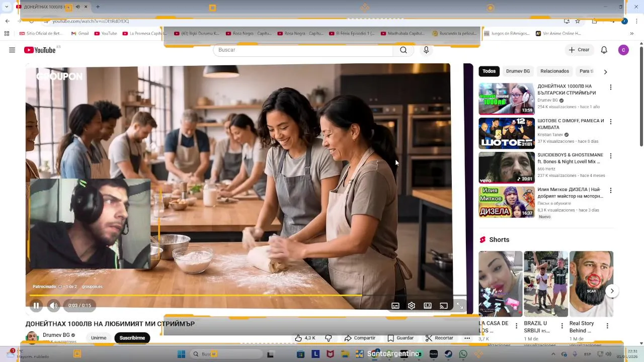Show hidden bookmarks with the chevron
This screenshot has width=644, height=362.
click(632, 34)
